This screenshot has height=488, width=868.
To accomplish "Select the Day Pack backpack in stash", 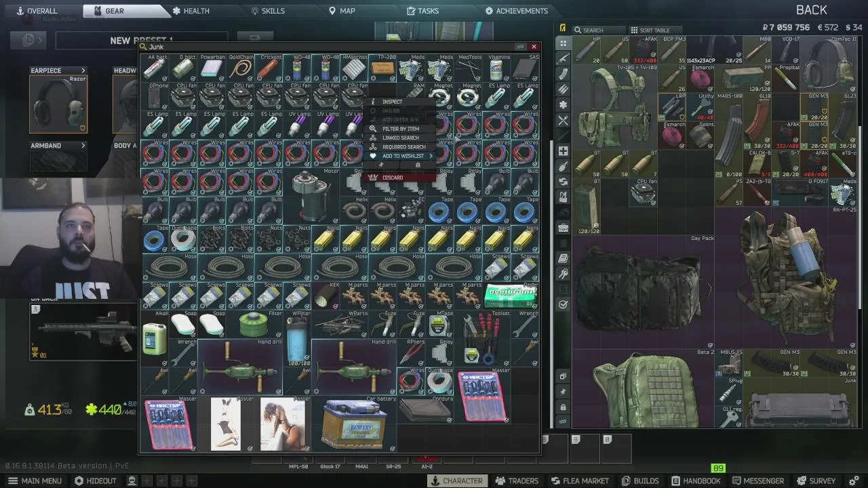I will pos(644,291).
